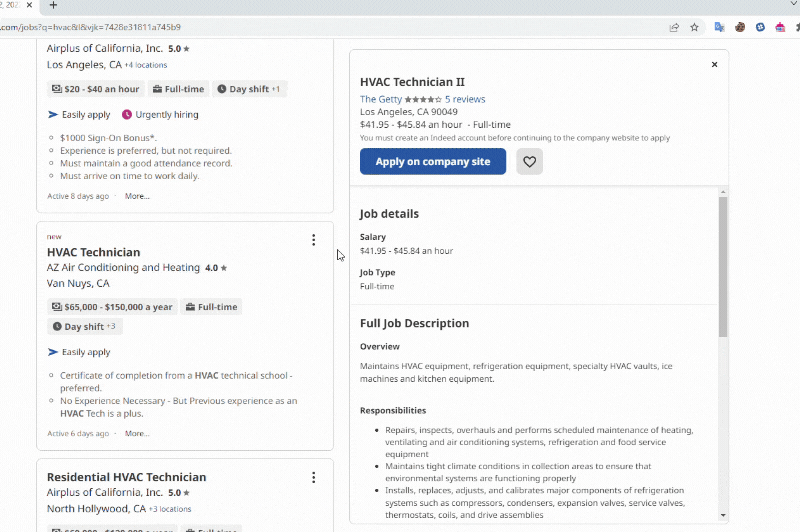Click the cookie extension icon

(x=741, y=27)
